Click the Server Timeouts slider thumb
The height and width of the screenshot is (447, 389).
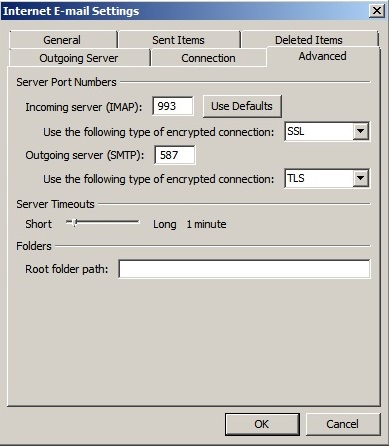[x=75, y=223]
